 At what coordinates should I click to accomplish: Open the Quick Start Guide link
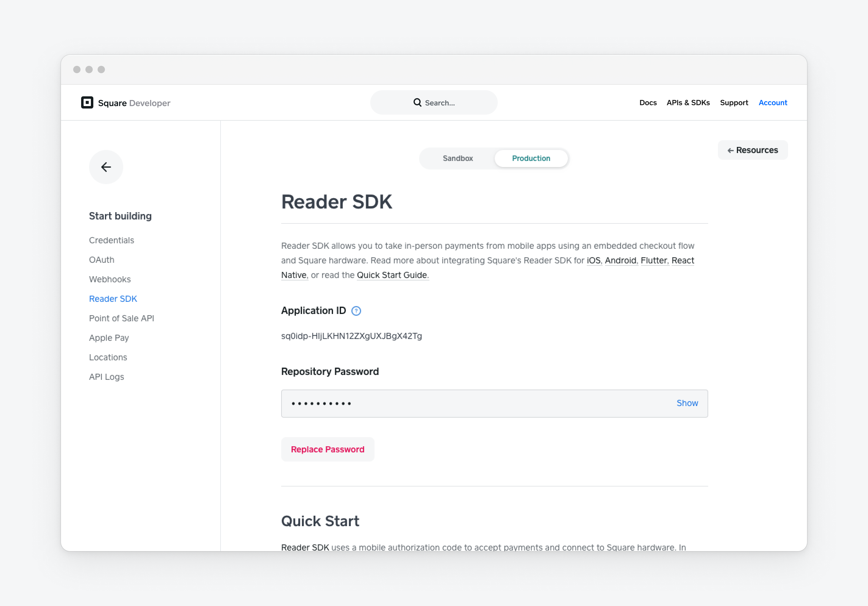[x=392, y=275]
